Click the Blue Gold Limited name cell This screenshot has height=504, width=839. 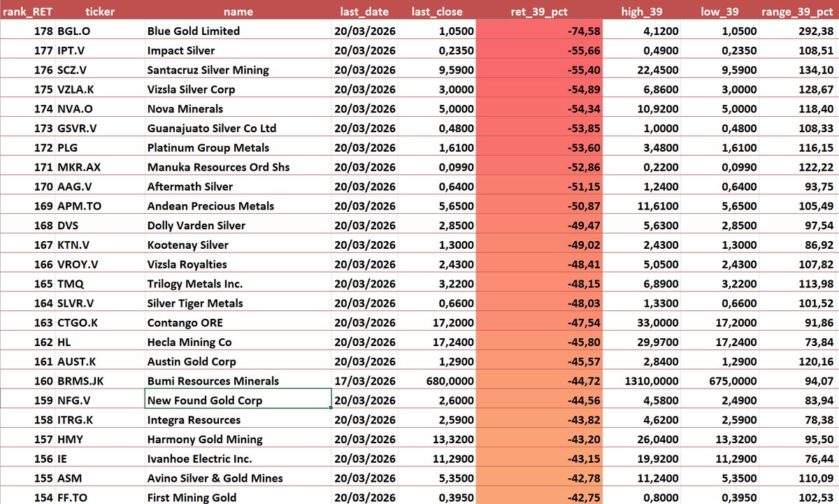click(x=238, y=31)
